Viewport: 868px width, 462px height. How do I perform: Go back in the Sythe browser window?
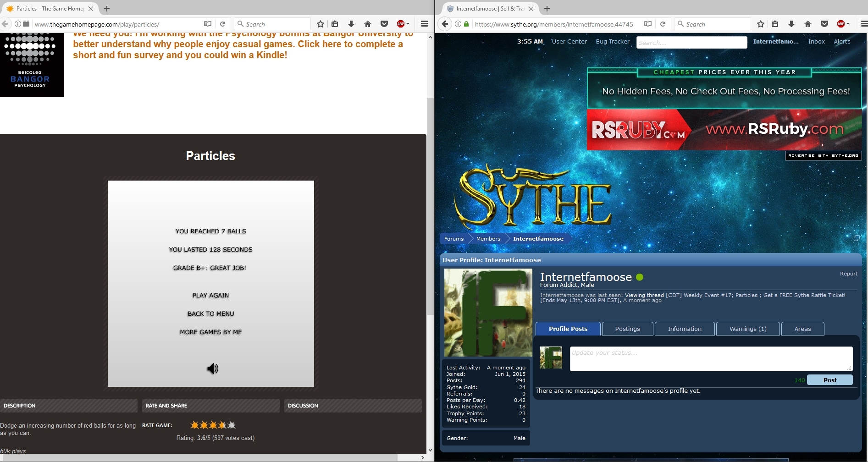tap(445, 24)
